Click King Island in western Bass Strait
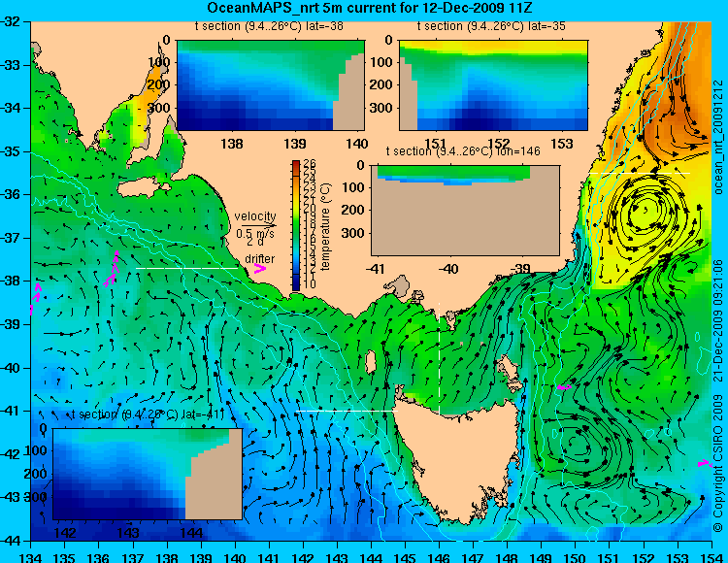 point(371,361)
